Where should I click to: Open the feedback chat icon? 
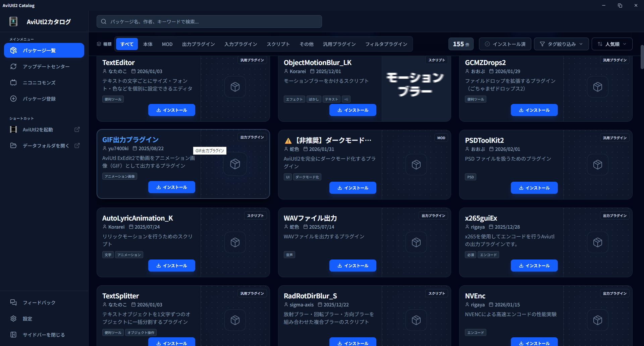pos(13,302)
